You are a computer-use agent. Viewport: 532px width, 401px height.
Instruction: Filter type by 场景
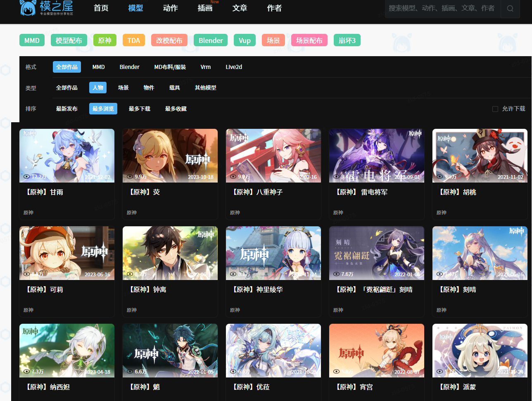pos(123,88)
